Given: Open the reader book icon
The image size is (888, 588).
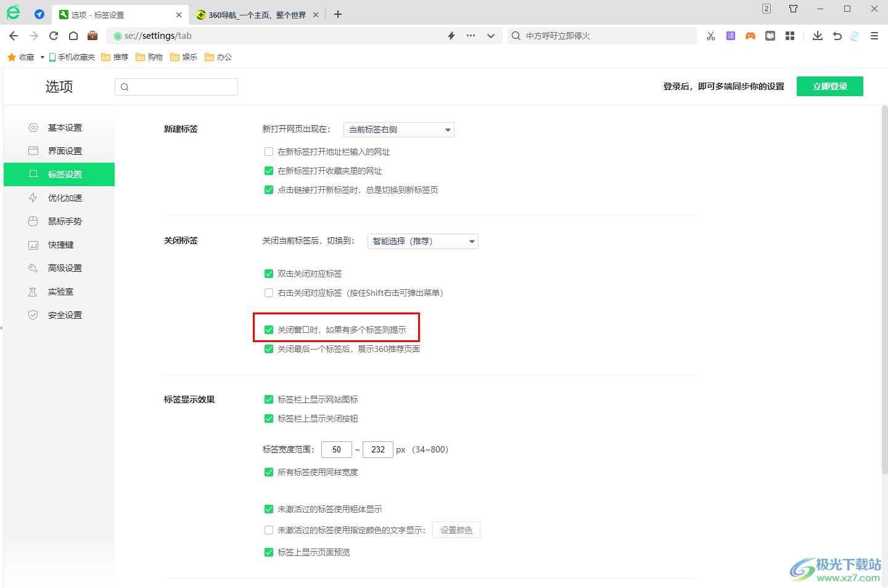Looking at the screenshot, I should pyautogui.click(x=770, y=36).
